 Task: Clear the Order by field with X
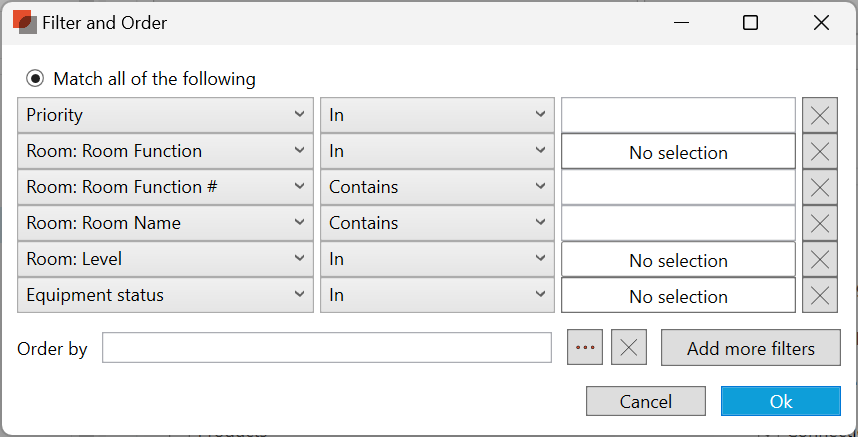(629, 348)
